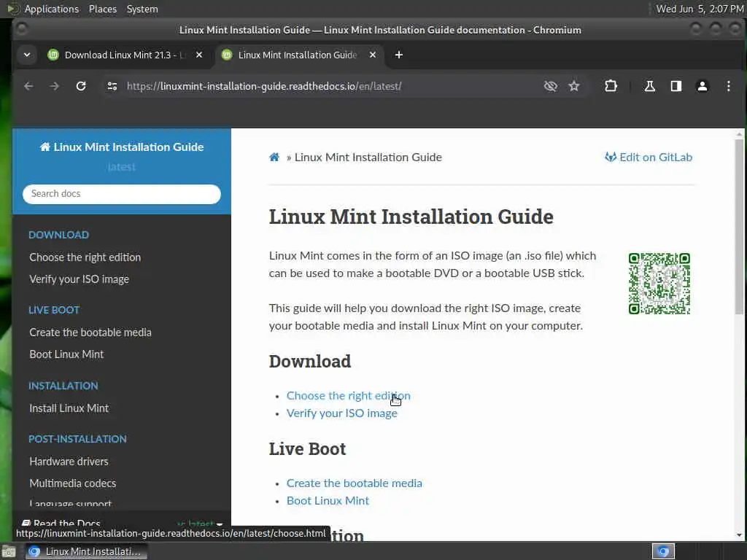Click the QR code image

(659, 284)
